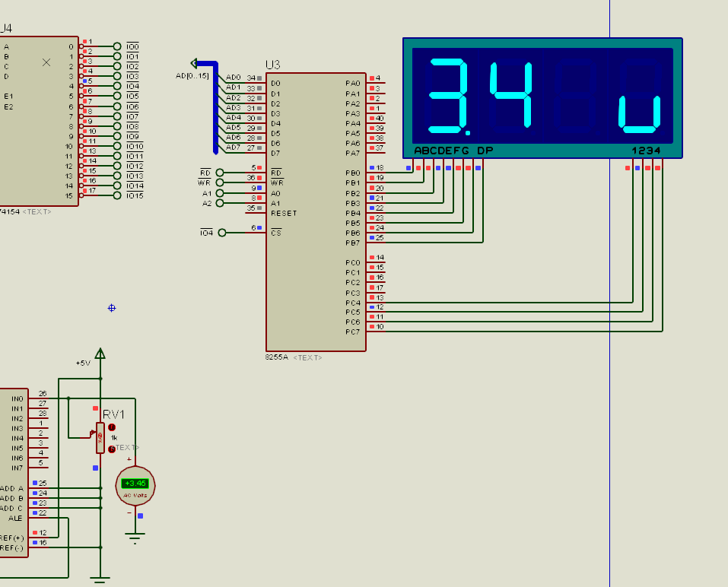Click the PC4 pin label
Screen dimensions: 728x587
(x=353, y=303)
